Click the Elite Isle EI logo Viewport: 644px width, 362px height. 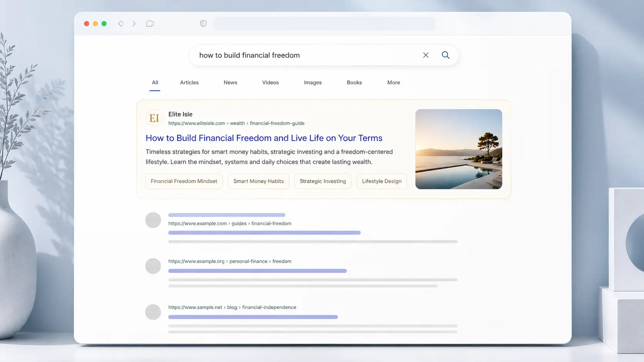(154, 118)
